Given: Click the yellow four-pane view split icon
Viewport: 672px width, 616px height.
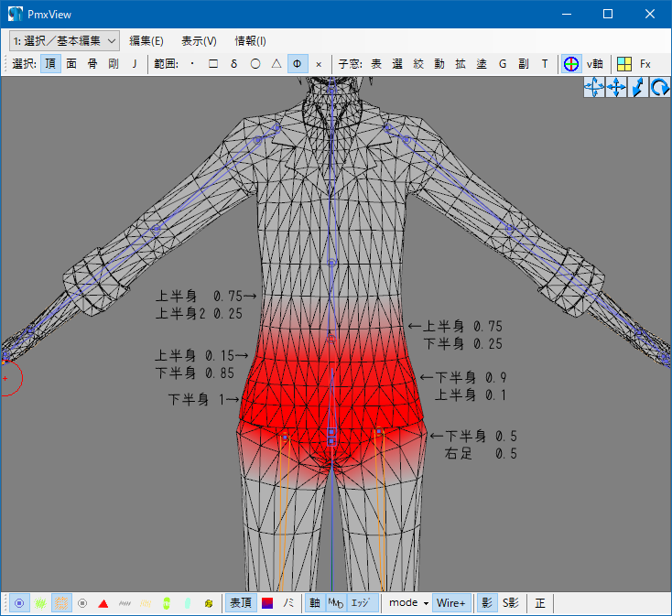Looking at the screenshot, I should pyautogui.click(x=624, y=64).
